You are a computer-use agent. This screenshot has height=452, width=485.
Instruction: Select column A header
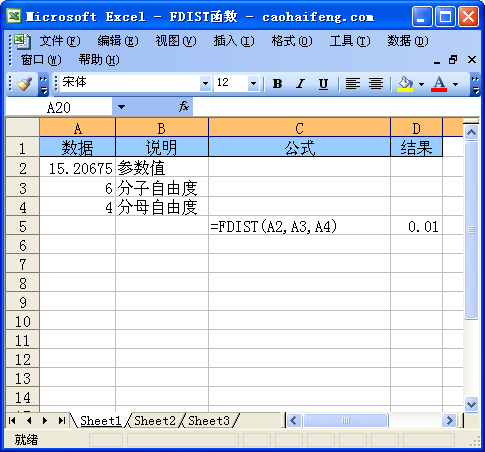pyautogui.click(x=78, y=128)
